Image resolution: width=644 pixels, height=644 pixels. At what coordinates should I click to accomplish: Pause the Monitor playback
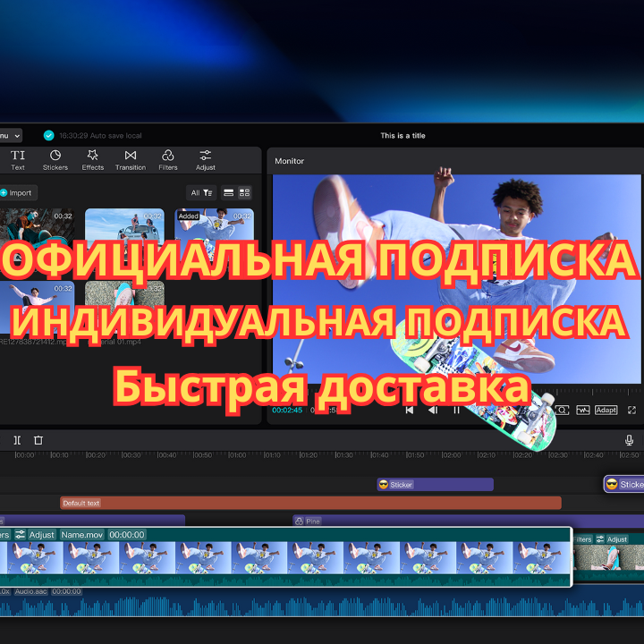[456, 410]
